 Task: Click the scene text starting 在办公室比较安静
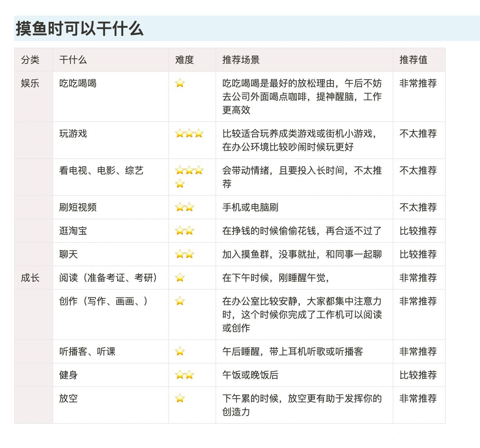[302, 315]
